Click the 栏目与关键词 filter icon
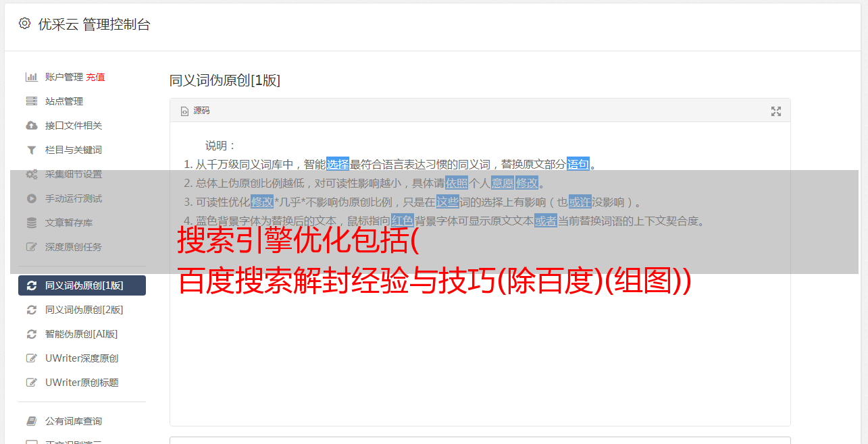868x444 pixels. (x=31, y=150)
